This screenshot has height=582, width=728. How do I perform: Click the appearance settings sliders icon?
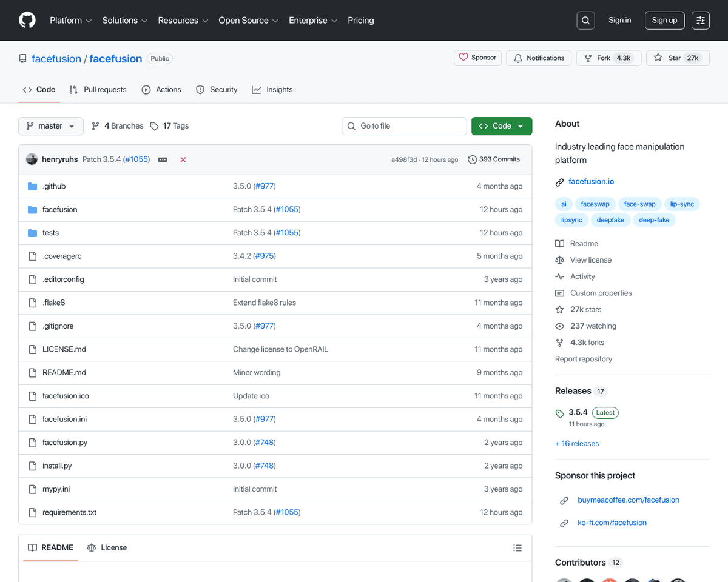pyautogui.click(x=701, y=21)
